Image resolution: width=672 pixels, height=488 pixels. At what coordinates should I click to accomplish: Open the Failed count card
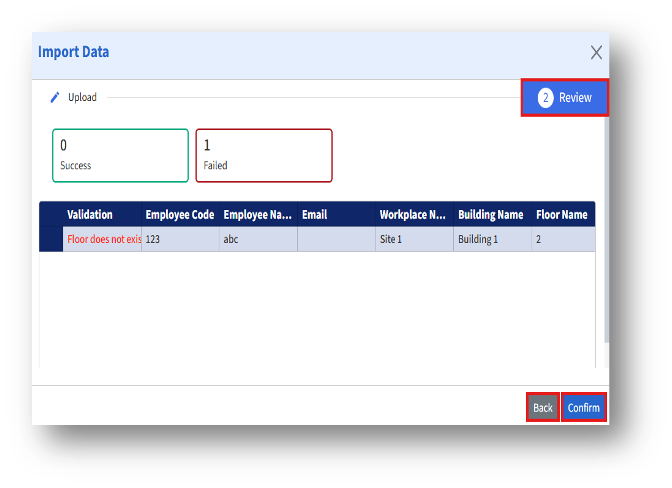(x=264, y=156)
